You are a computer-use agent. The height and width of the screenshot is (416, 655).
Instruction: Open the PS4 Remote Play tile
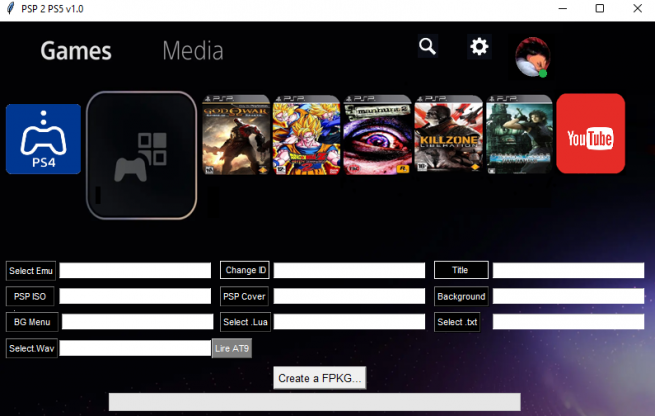[43, 139]
